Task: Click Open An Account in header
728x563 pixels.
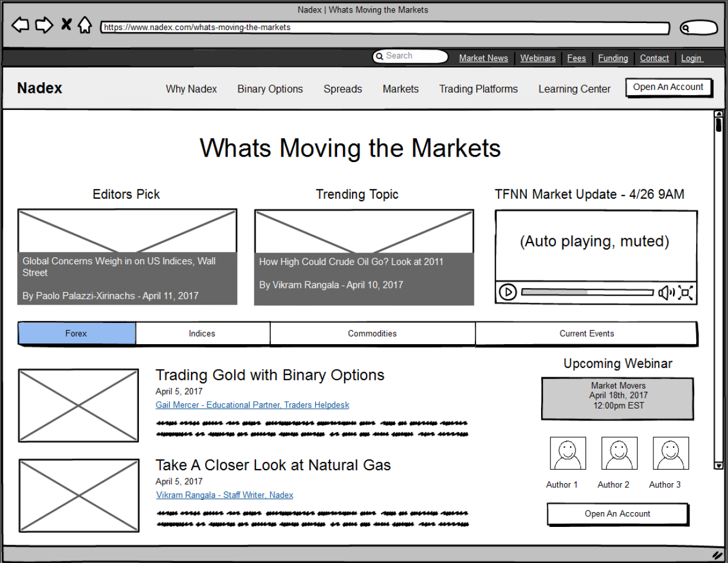Action: tap(669, 88)
